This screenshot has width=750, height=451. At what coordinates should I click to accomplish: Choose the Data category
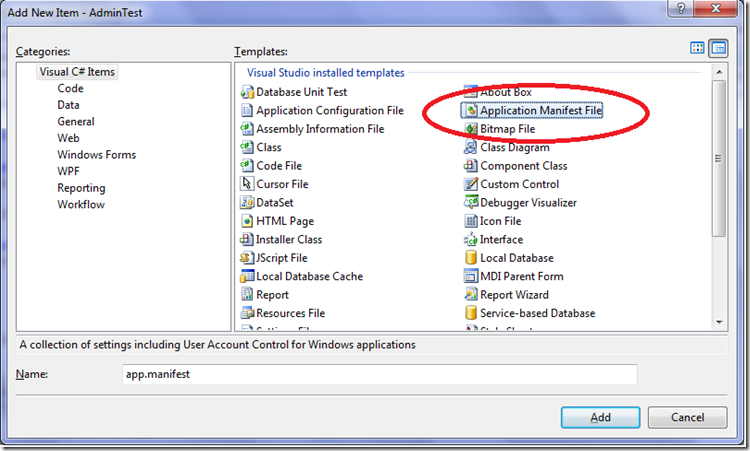point(68,104)
